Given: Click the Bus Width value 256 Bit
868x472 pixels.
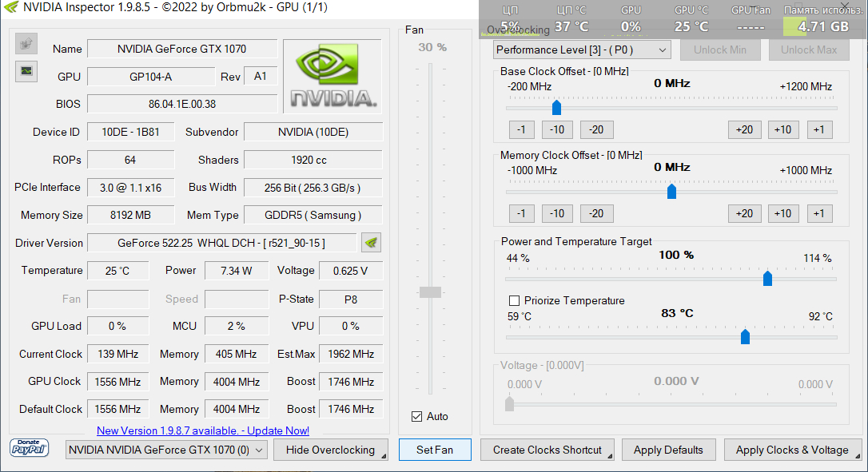Looking at the screenshot, I should [x=313, y=188].
